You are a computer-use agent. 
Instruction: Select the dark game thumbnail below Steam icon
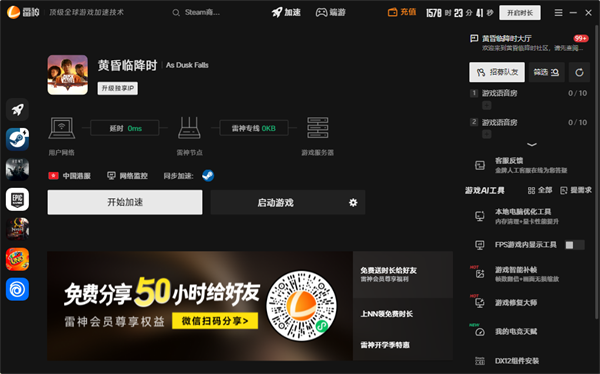(17, 169)
